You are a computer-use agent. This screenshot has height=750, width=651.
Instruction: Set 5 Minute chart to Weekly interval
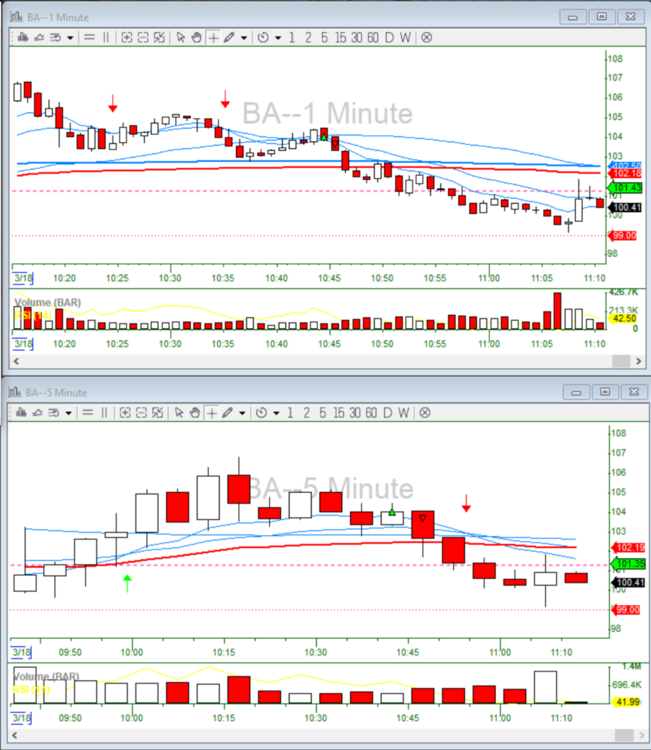(405, 412)
